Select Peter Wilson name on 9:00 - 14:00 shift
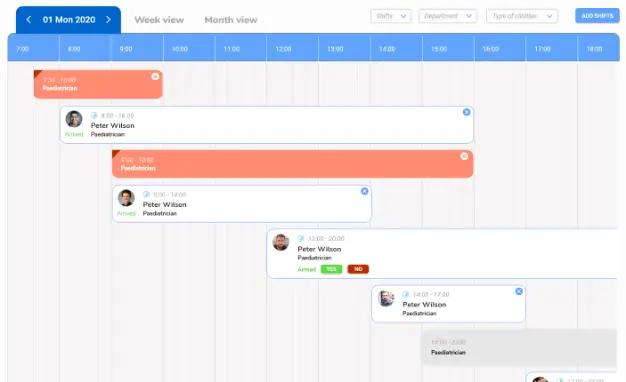Screen dimensions: 626x382 click(x=164, y=204)
